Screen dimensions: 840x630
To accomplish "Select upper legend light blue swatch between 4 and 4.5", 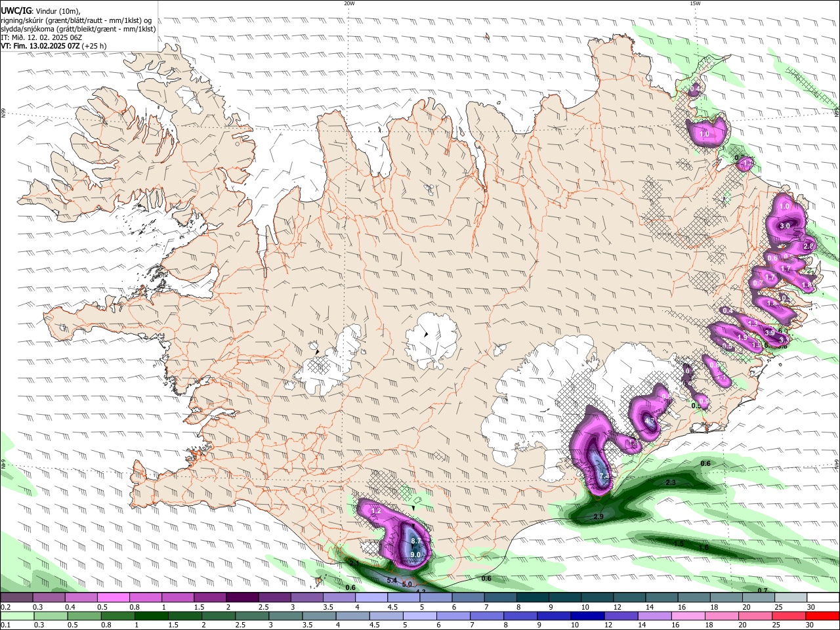I will pos(371,598).
